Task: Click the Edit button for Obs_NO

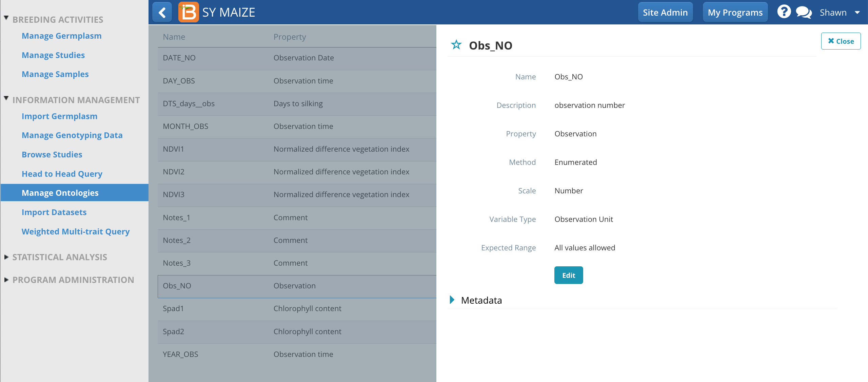Action: (x=569, y=275)
